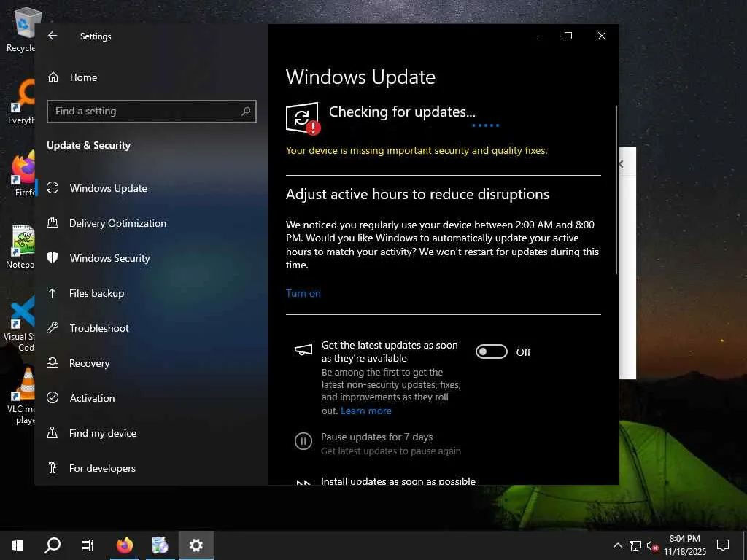Click the Recovery icon in sidebar
The width and height of the screenshot is (747, 560).
pyautogui.click(x=53, y=362)
